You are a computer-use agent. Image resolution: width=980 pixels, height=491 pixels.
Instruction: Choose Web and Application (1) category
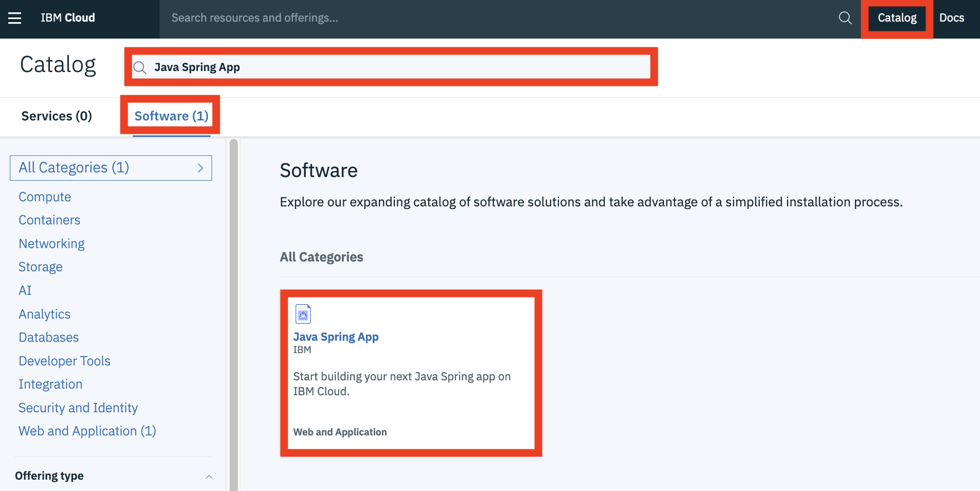87,431
